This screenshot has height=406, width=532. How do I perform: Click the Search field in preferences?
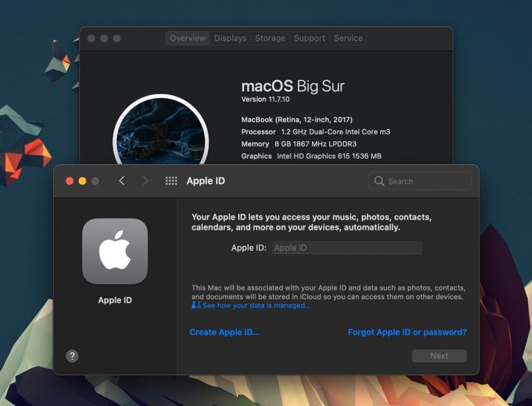pos(420,181)
